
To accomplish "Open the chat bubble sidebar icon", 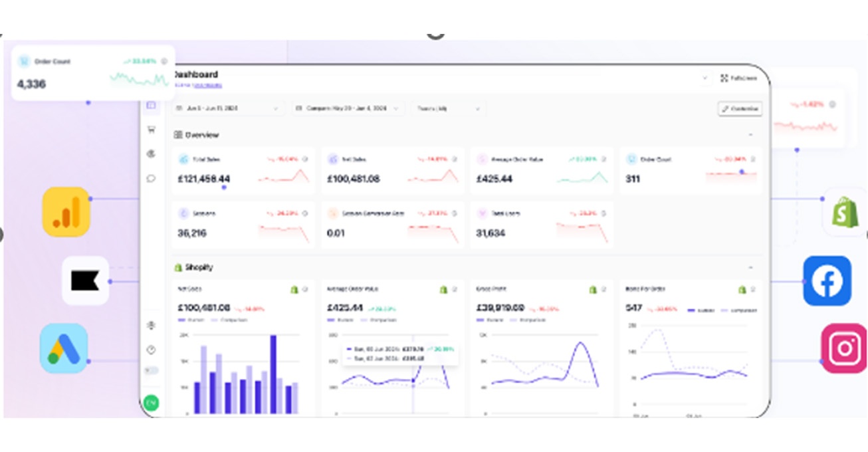I will [152, 178].
